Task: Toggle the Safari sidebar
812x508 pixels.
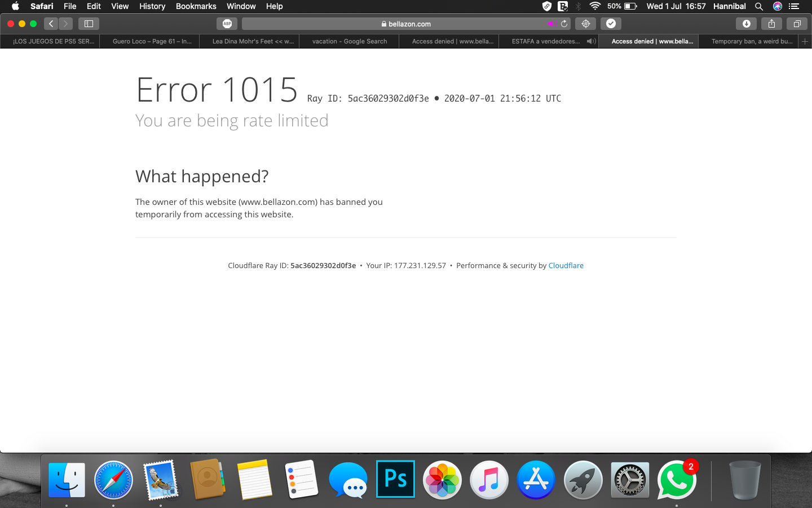Action: 89,24
